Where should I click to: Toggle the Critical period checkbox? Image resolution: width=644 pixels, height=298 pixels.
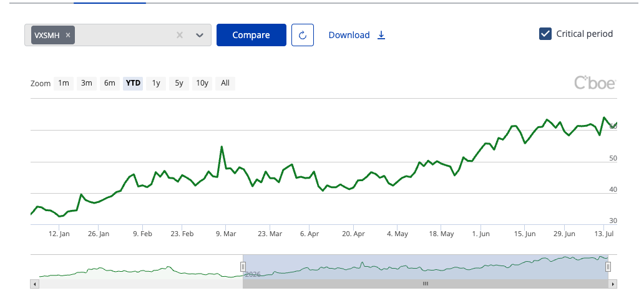[545, 34]
